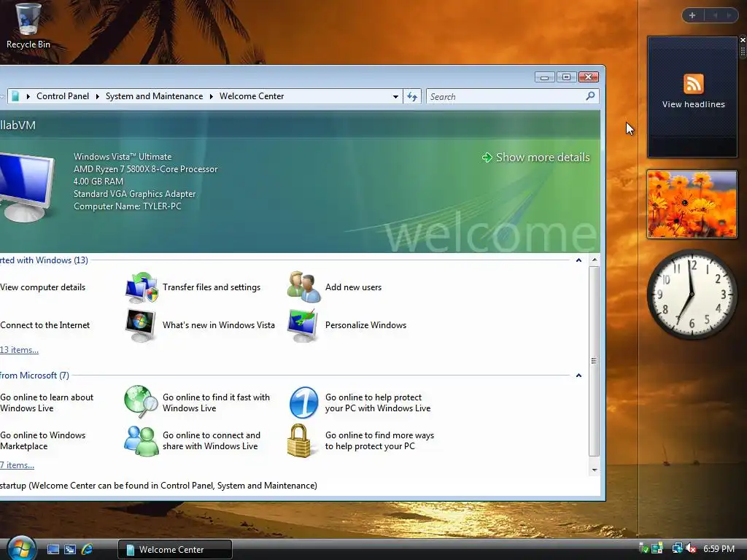The width and height of the screenshot is (747, 560).
Task: Click the Transfer files and settings icon
Action: pyautogui.click(x=141, y=287)
